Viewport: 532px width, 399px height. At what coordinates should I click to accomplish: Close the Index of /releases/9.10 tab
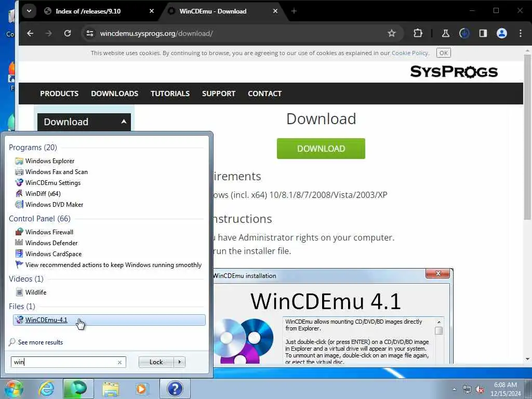click(x=152, y=11)
